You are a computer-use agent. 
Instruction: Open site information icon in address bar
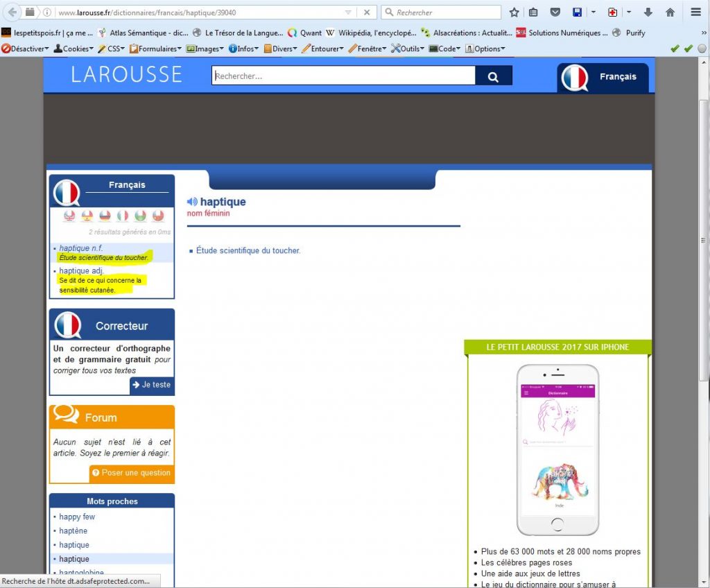(46, 12)
